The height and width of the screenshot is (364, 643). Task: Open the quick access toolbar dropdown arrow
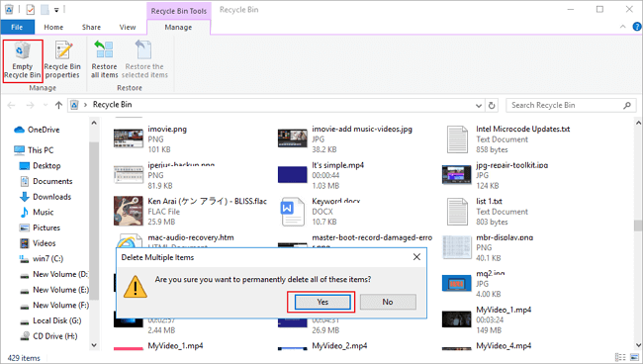pos(56,10)
